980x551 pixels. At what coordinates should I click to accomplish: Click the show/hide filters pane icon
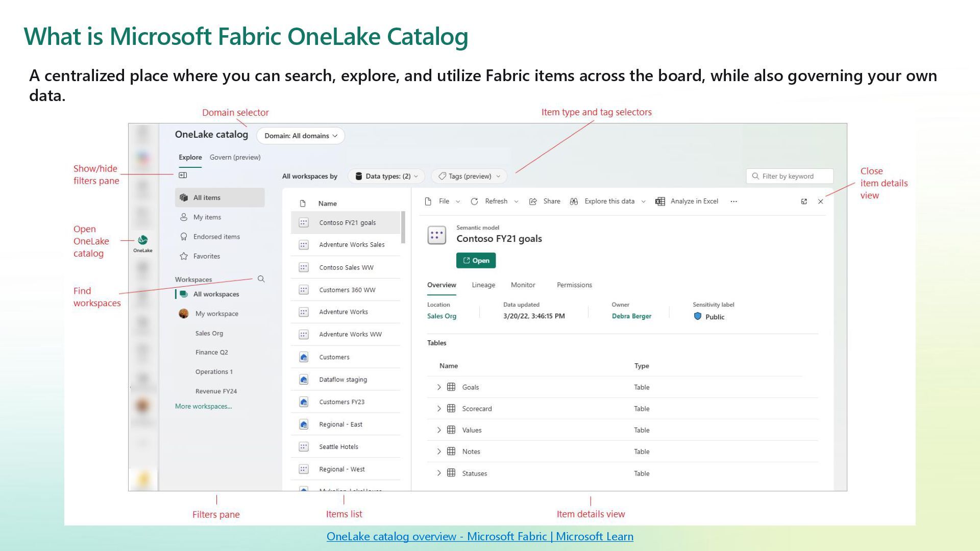point(183,176)
